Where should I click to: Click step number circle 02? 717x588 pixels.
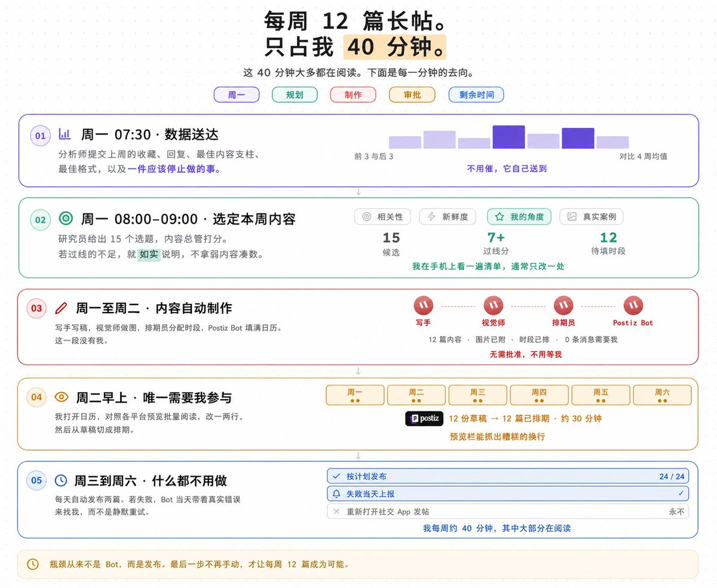40,220
